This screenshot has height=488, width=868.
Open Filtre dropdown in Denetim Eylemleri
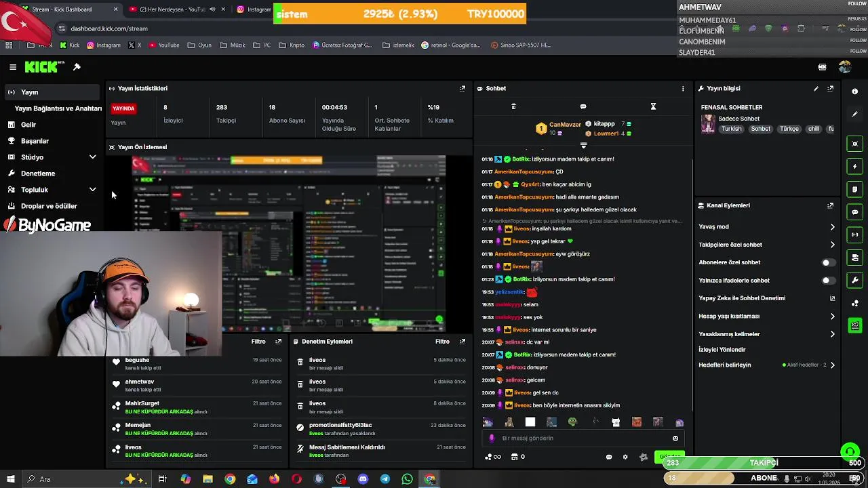tap(442, 342)
